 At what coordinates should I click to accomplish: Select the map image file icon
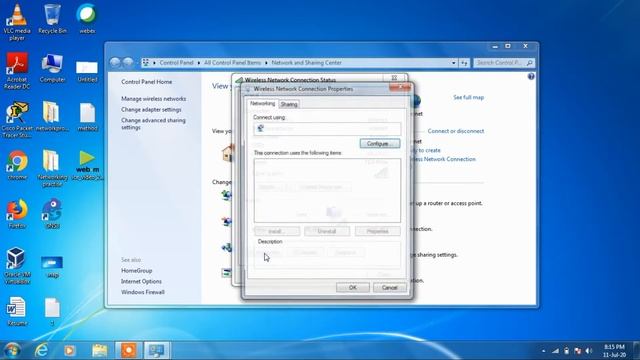point(52,267)
